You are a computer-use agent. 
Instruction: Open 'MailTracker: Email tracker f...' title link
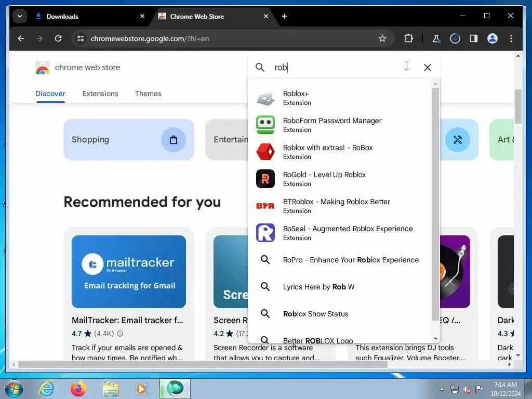click(x=127, y=320)
